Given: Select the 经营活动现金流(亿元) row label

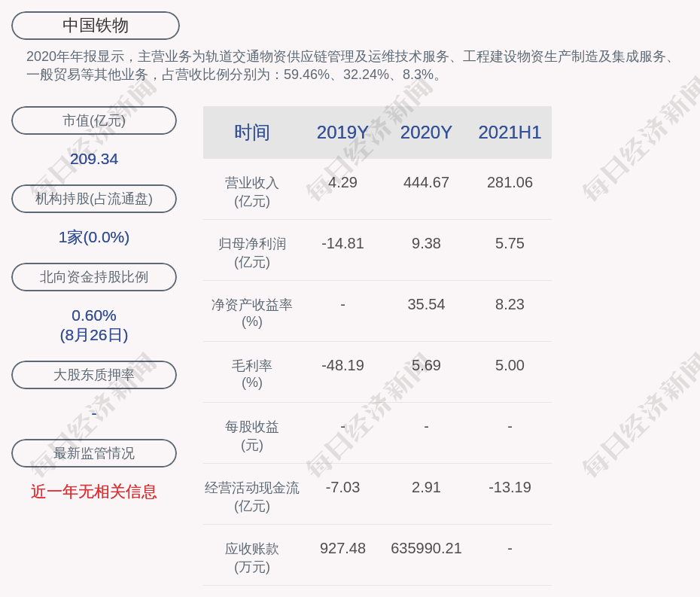Looking at the screenshot, I should 252,497.
